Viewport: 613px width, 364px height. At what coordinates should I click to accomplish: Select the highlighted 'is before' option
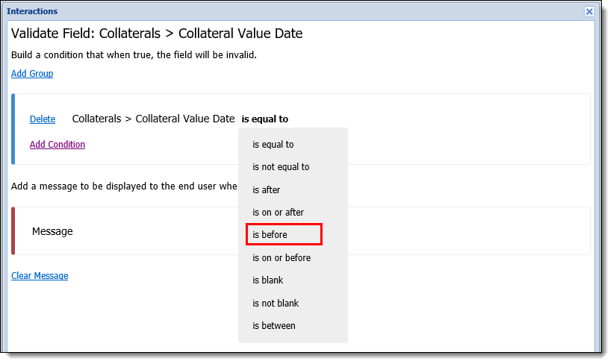point(284,234)
